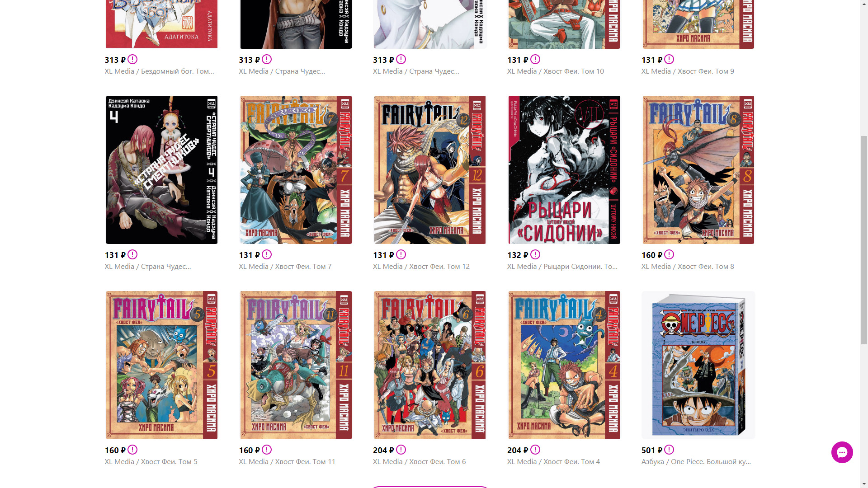Viewport: 868px width, 488px height.
Task: Click info icon beside Fairy Tail 10 price
Action: click(x=535, y=59)
